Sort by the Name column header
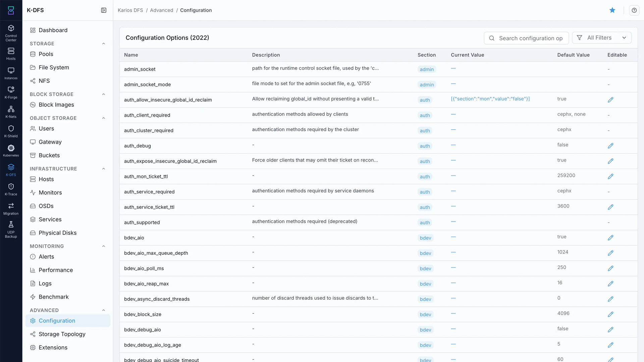Viewport: 644px width, 362px height. point(131,55)
